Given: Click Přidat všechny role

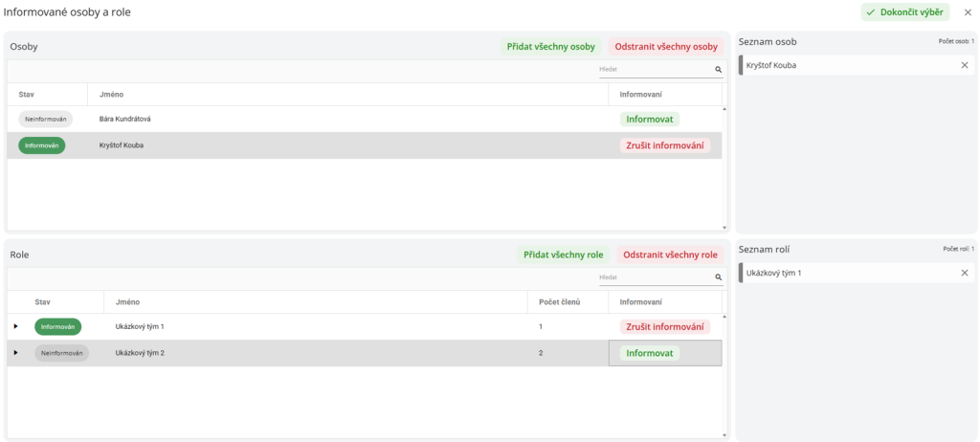Looking at the screenshot, I should tap(563, 254).
